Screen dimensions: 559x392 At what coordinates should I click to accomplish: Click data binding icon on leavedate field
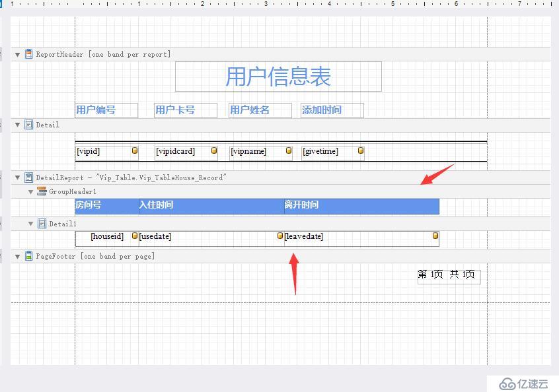click(x=435, y=236)
